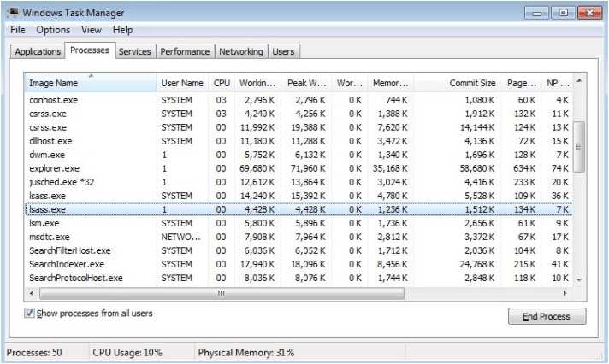
Task: Switch to the Services tab
Action: pos(135,51)
